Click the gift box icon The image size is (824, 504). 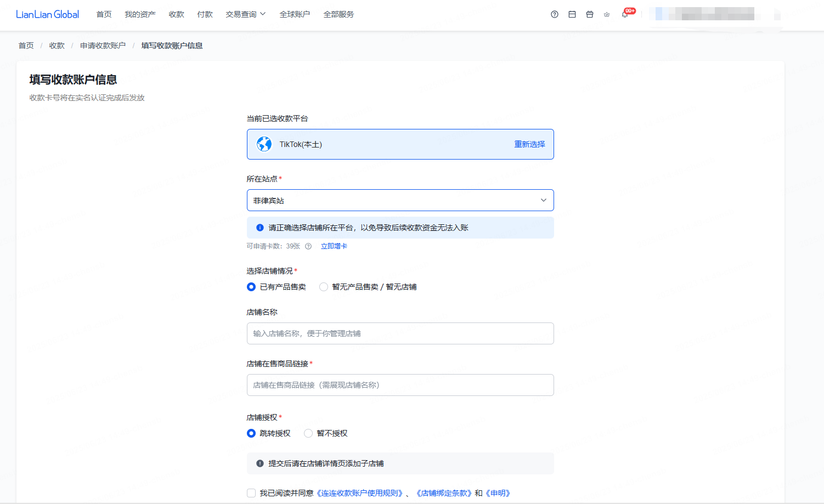tap(590, 14)
